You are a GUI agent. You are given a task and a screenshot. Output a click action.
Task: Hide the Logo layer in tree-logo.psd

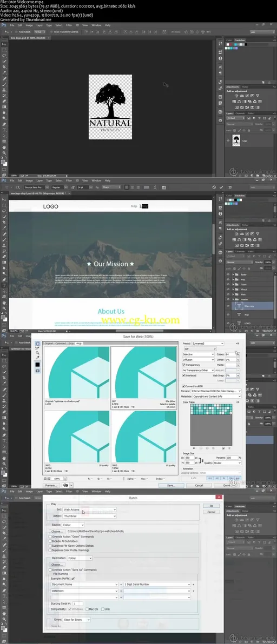tap(228, 140)
